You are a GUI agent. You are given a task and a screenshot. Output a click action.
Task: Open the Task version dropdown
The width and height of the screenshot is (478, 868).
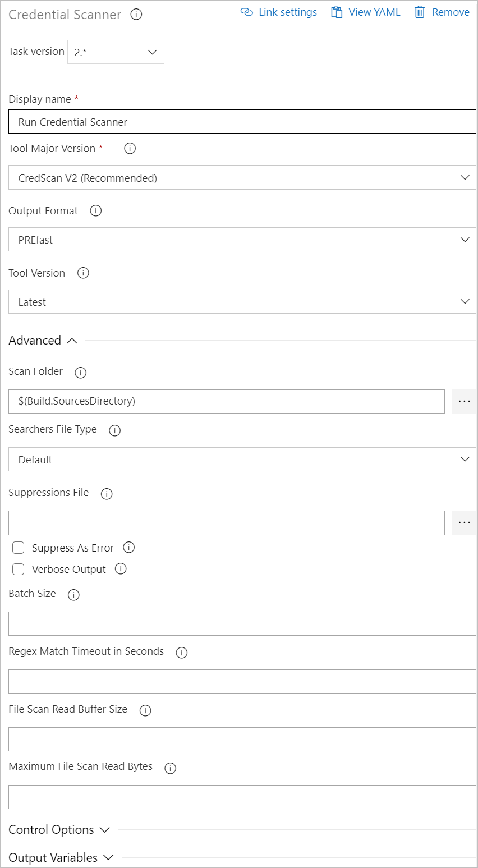tap(116, 52)
